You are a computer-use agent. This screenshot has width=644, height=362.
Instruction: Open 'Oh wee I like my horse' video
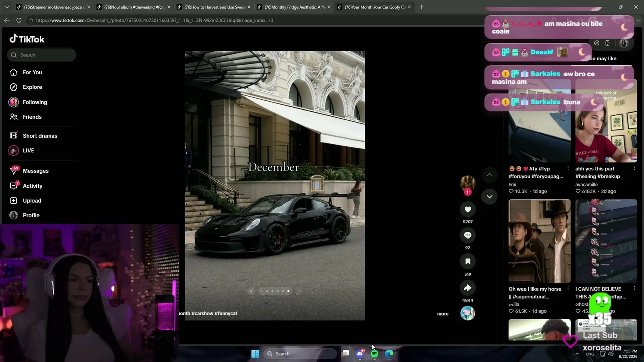coord(539,241)
